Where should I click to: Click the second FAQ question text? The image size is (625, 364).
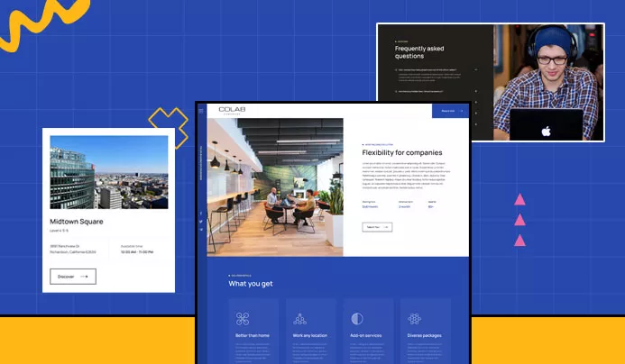click(420, 91)
